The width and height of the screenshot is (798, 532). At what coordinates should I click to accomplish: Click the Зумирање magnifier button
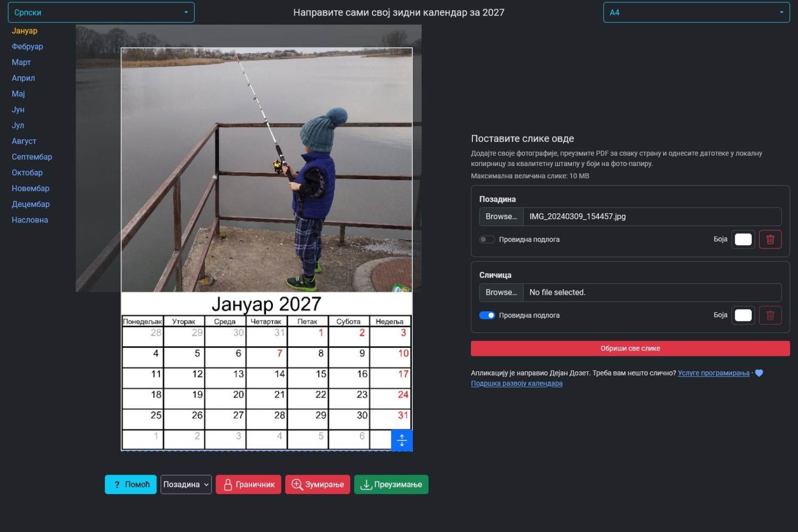point(318,485)
